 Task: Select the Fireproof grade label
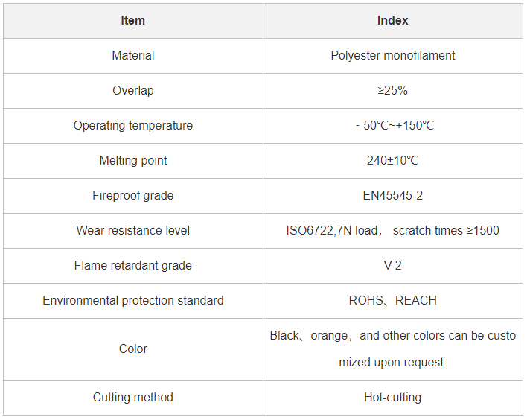(x=133, y=196)
